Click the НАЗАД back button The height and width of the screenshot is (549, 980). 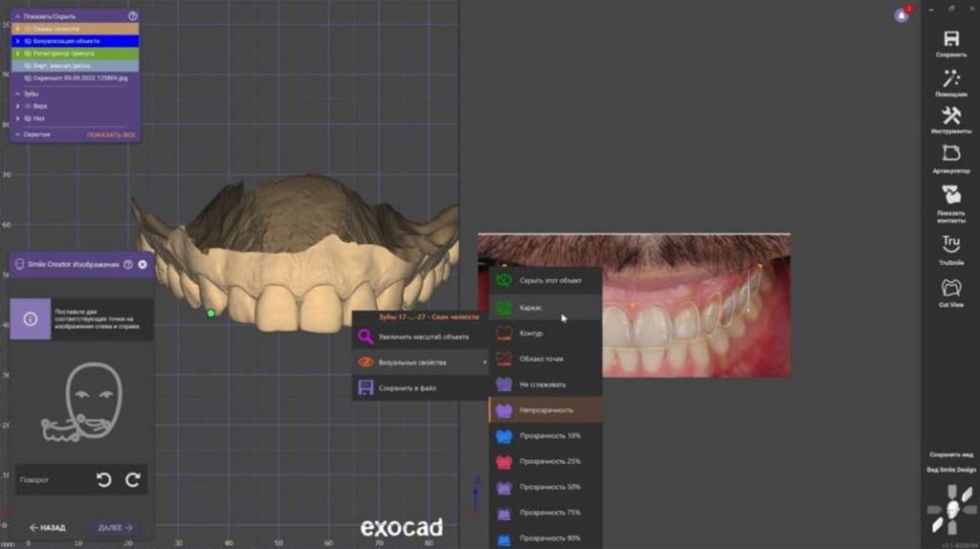48,527
